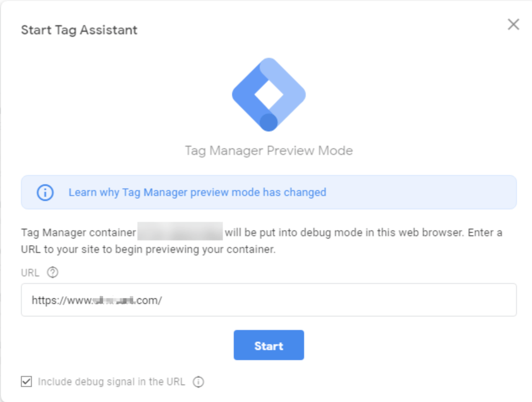Click the URL help question-mark icon

[x=53, y=273]
